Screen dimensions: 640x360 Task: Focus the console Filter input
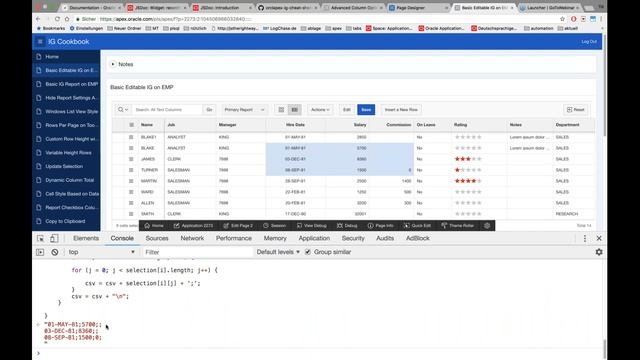[x=197, y=252]
